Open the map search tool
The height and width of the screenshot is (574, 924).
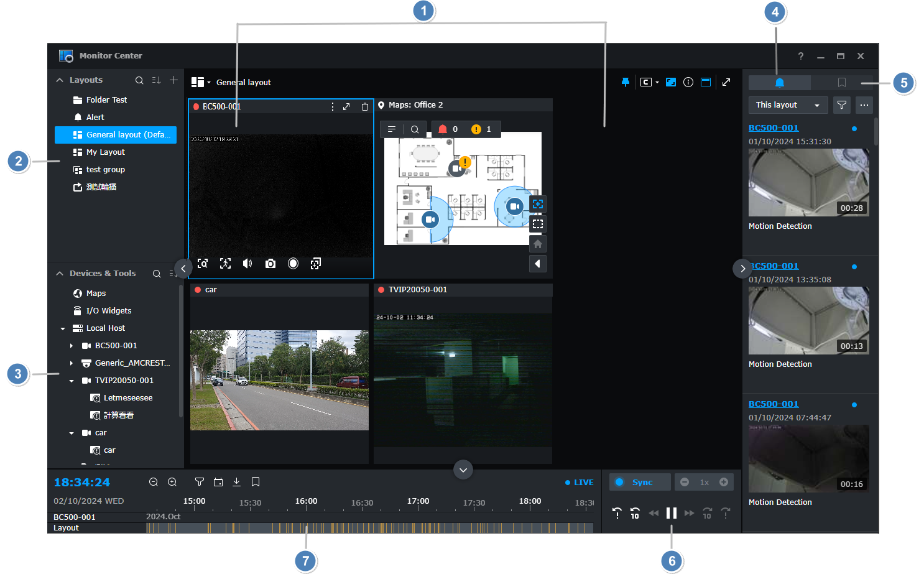415,129
